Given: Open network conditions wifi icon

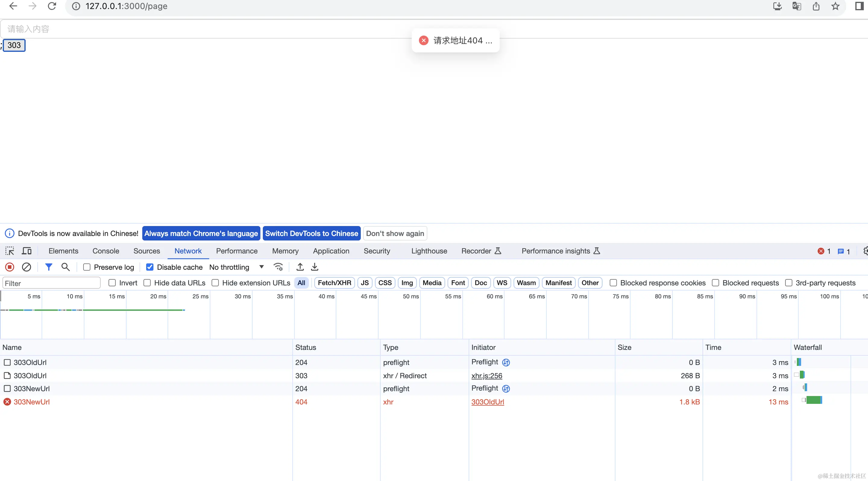Looking at the screenshot, I should click(x=278, y=267).
